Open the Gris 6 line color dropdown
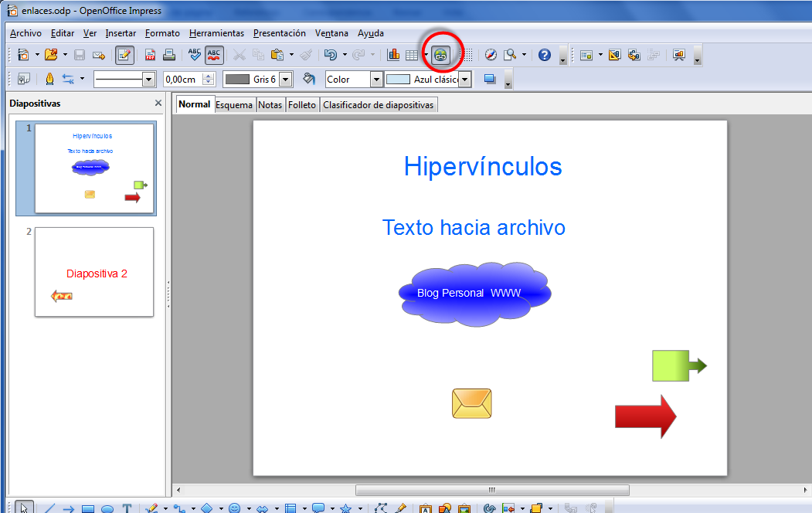812x513 pixels. coord(286,80)
